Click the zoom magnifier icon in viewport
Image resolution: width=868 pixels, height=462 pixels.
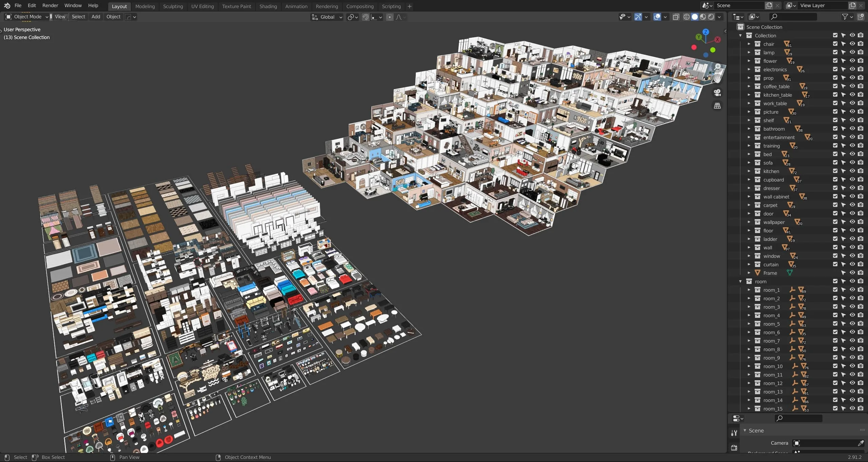pos(717,67)
